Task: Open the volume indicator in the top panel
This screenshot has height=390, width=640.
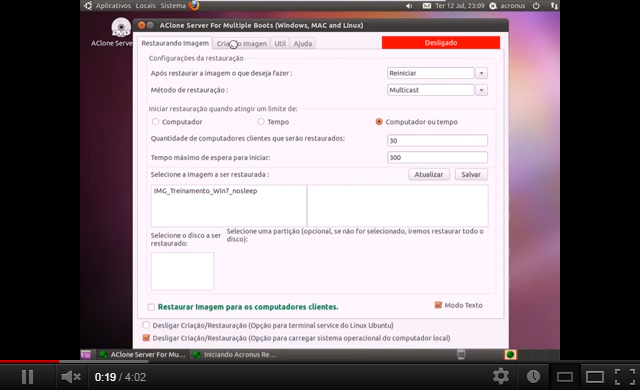Action: tap(409, 6)
